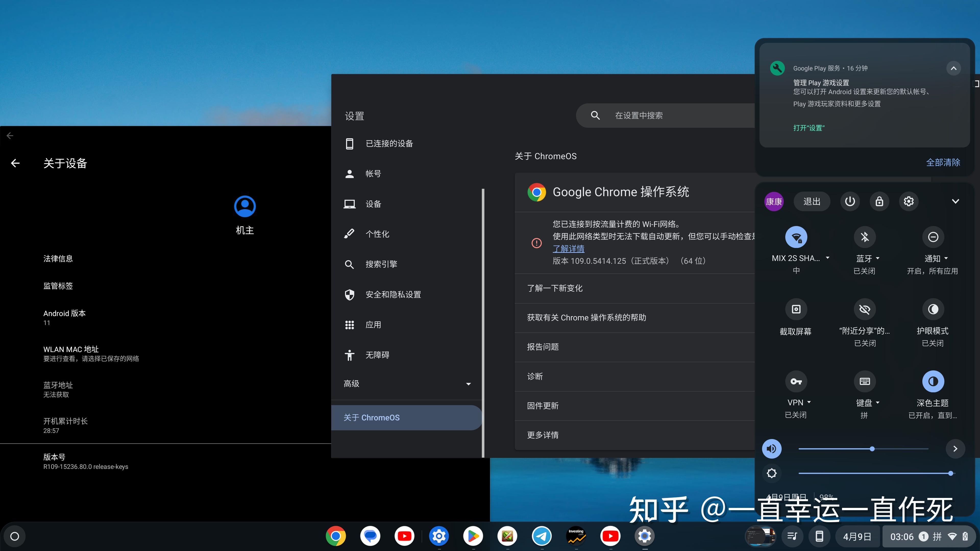
Task: Open Investing.com app in shelf
Action: 576,536
